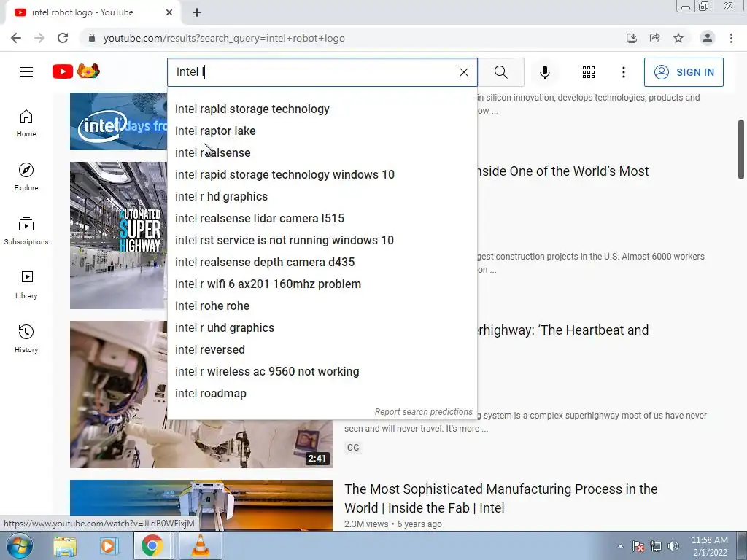Open Most Sophisticated Manufacturing Process video title
The image size is (747, 560).
[500, 499]
